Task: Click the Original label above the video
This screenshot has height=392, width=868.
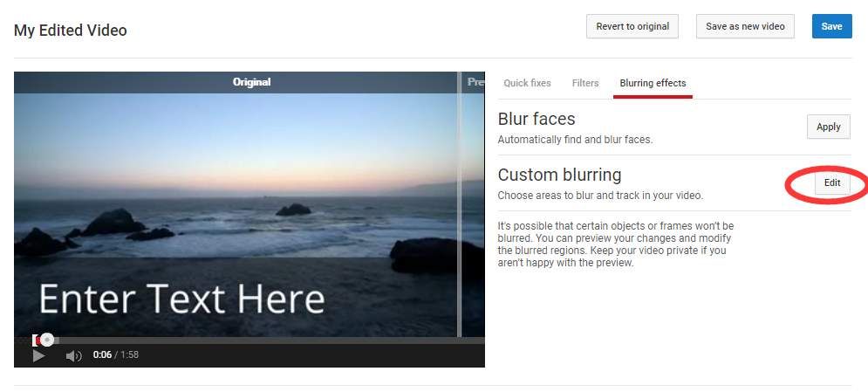Action: (x=251, y=82)
